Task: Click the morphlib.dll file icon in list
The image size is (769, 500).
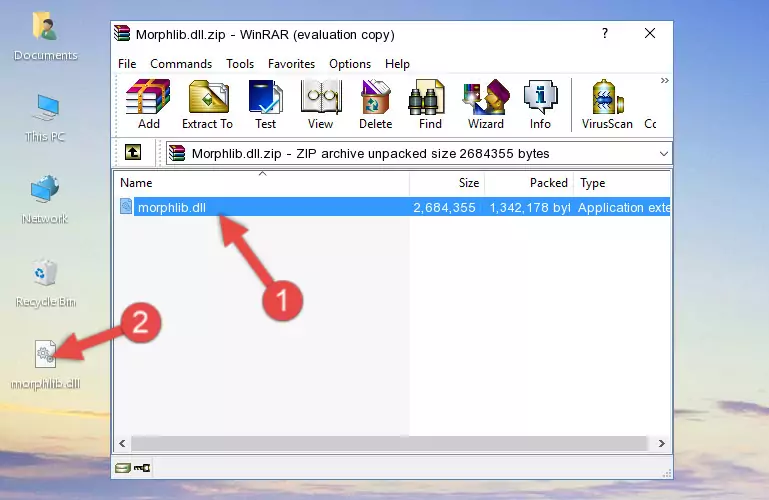Action: point(126,207)
